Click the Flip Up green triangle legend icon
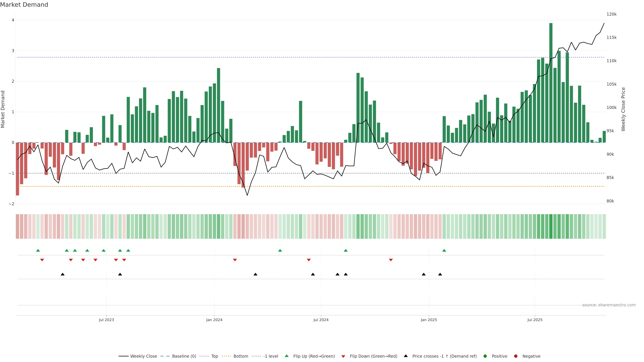The width and height of the screenshot is (644, 362). tap(287, 356)
